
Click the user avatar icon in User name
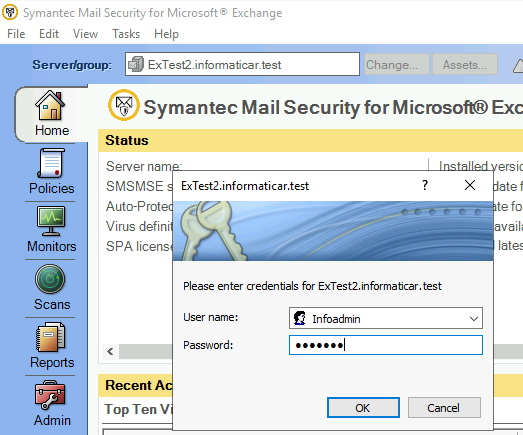pyautogui.click(x=300, y=318)
